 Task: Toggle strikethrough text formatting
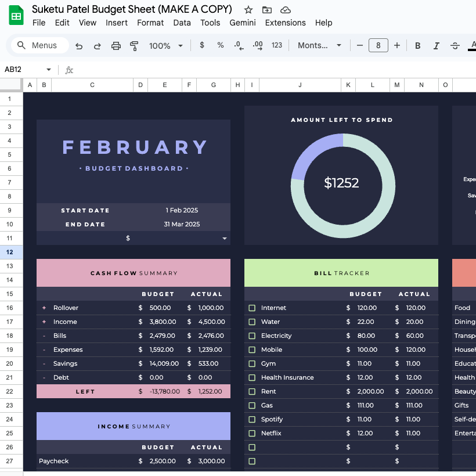click(x=455, y=46)
